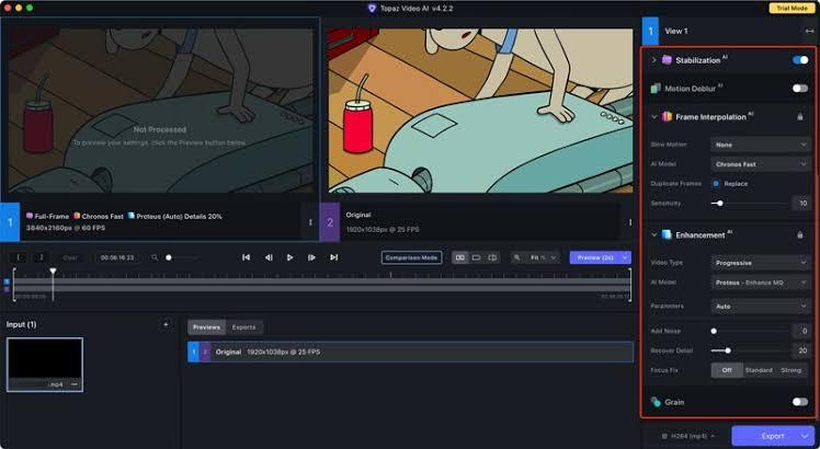Set trim start bracket marker button
820x449 pixels.
click(x=18, y=258)
